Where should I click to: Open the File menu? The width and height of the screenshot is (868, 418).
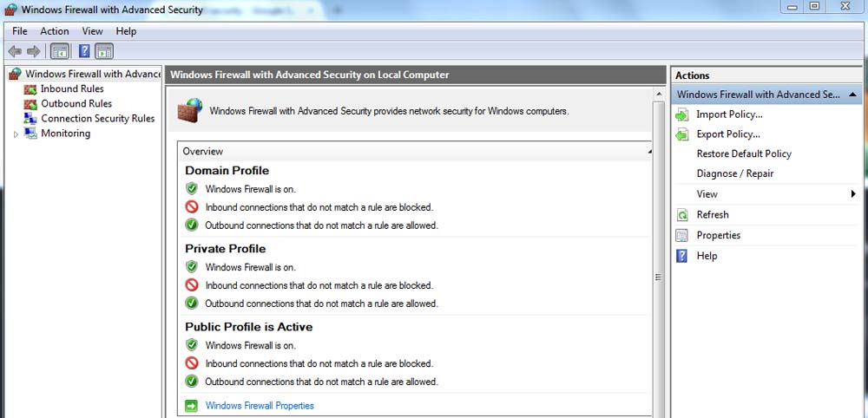point(20,31)
